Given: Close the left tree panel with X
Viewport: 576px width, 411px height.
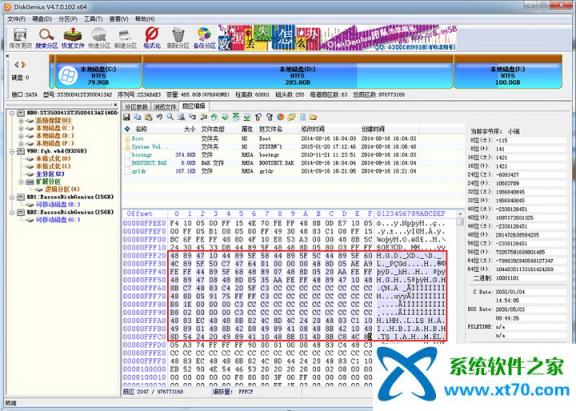Looking at the screenshot, I should point(115,105).
